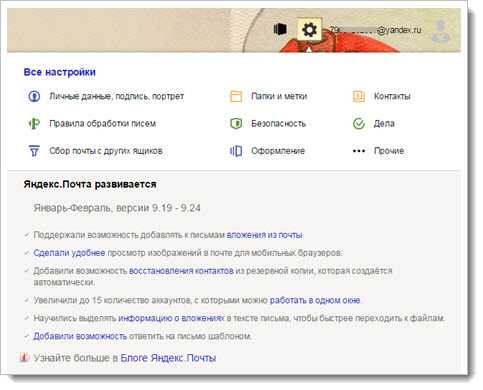Click the mail collection funnel icon
This screenshot has height=390, width=483.
[x=34, y=151]
